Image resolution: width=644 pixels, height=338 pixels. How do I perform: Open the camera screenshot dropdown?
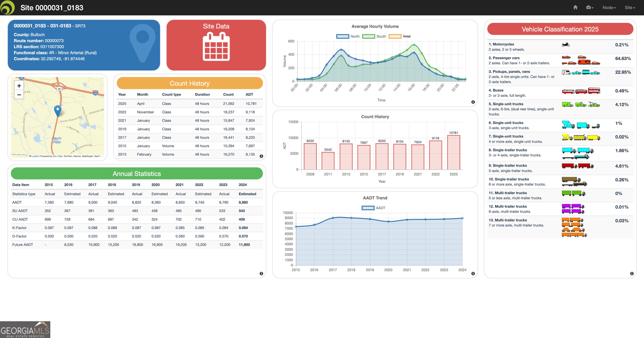click(x=589, y=8)
